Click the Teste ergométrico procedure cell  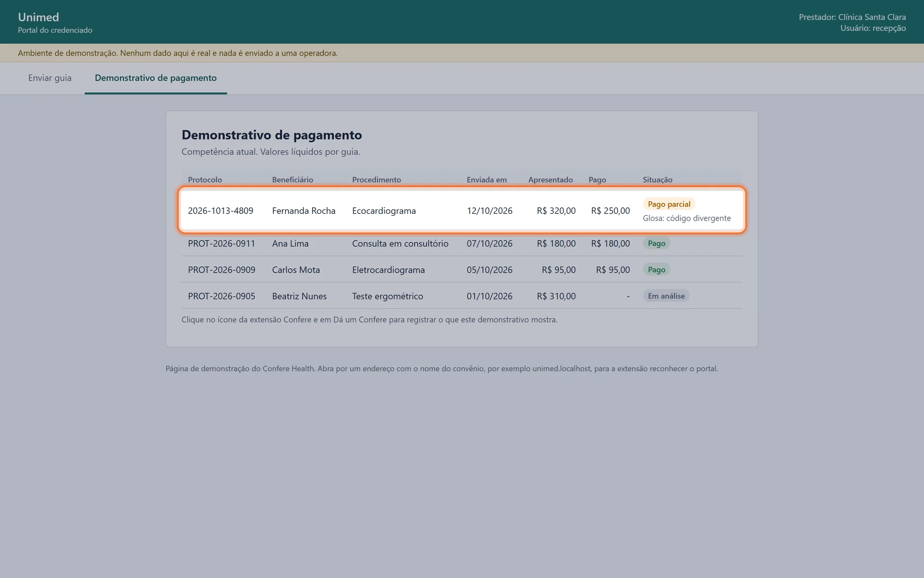[387, 296]
